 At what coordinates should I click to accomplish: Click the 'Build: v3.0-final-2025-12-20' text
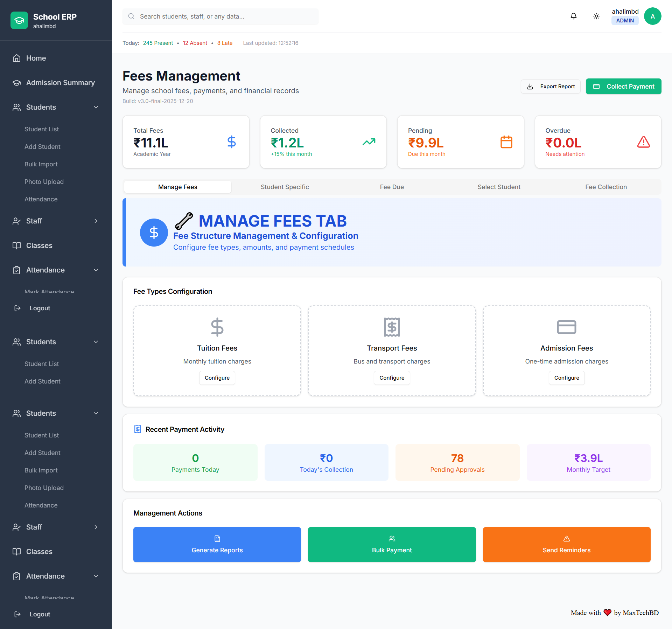click(158, 101)
